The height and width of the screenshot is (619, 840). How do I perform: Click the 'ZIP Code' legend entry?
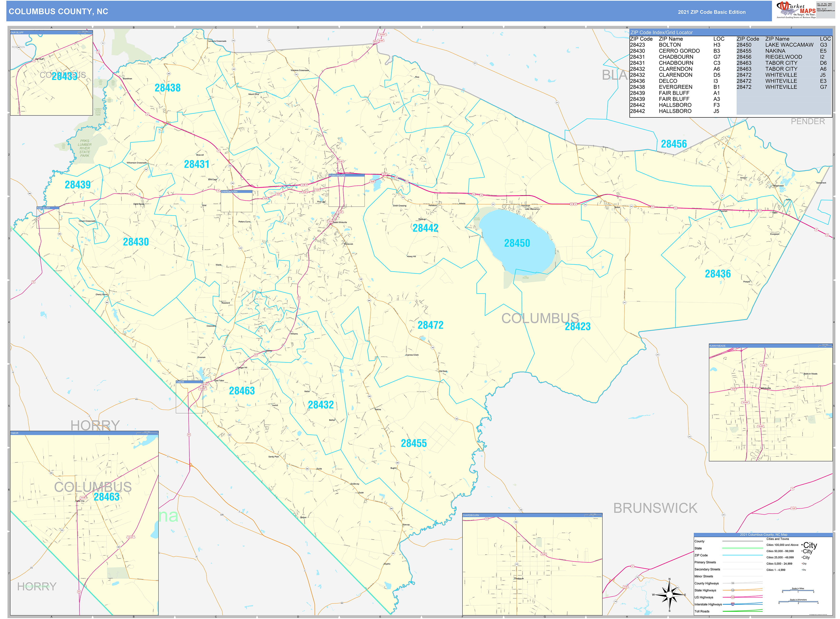click(x=728, y=555)
